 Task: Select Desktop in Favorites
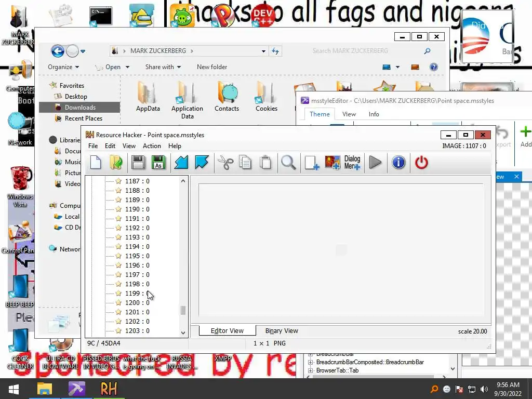pyautogui.click(x=76, y=97)
